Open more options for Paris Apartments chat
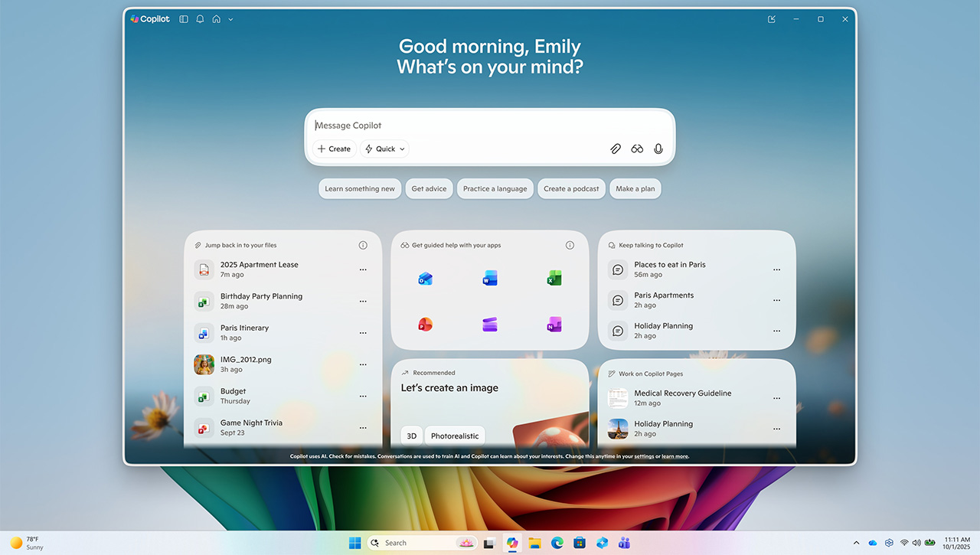This screenshot has width=980, height=555. (776, 300)
